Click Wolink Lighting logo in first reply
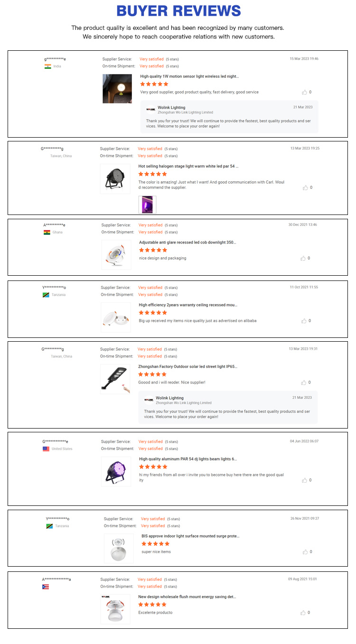This screenshot has height=644, width=356. (x=151, y=110)
